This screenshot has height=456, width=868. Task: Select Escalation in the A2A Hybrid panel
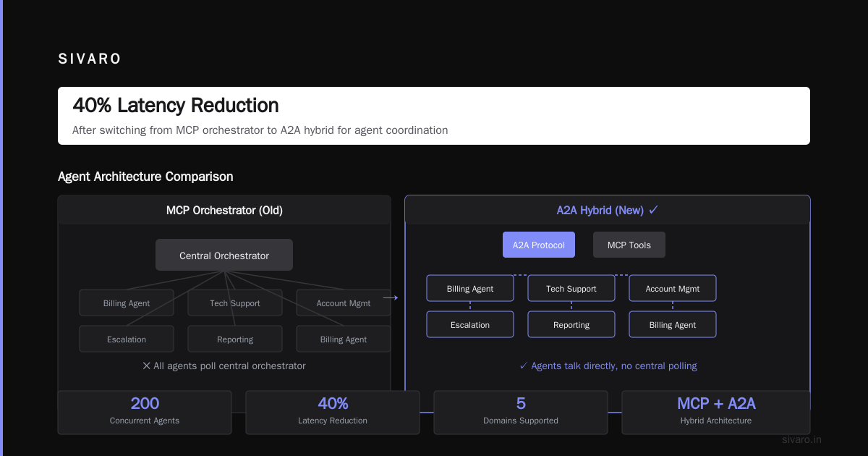pyautogui.click(x=470, y=325)
